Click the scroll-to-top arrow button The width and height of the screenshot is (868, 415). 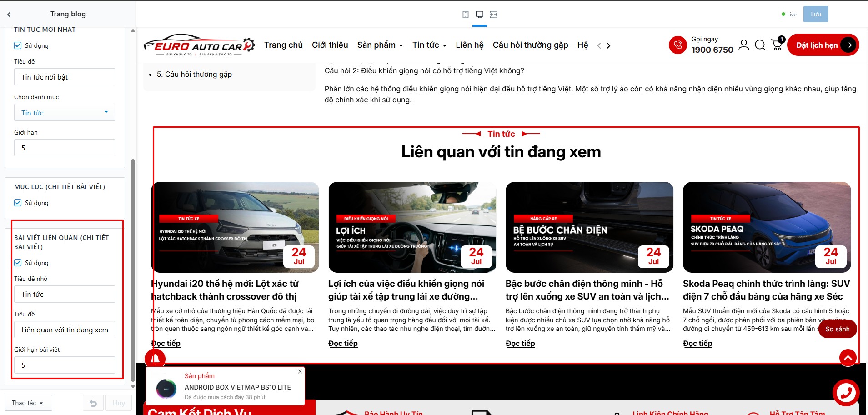[848, 358]
